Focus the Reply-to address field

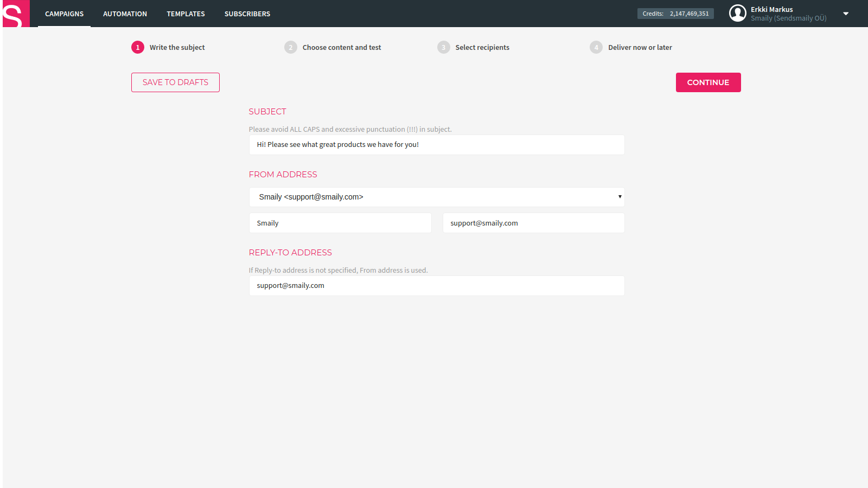tap(437, 286)
